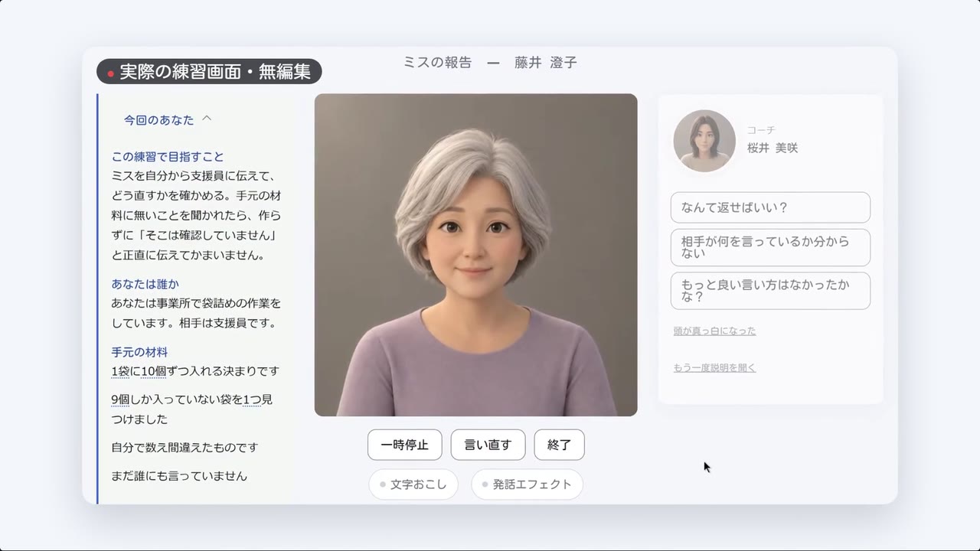
Task: Click the heading あなたは誰か
Action: click(145, 285)
